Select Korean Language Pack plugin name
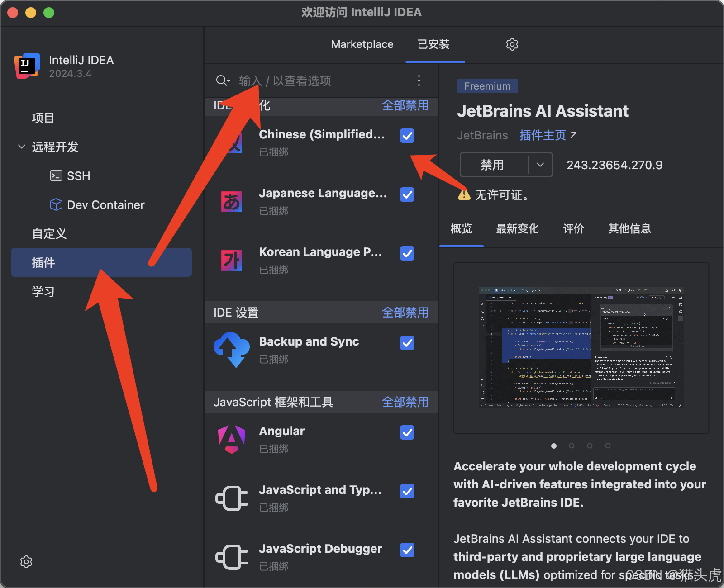The width and height of the screenshot is (724, 588). pos(320,252)
